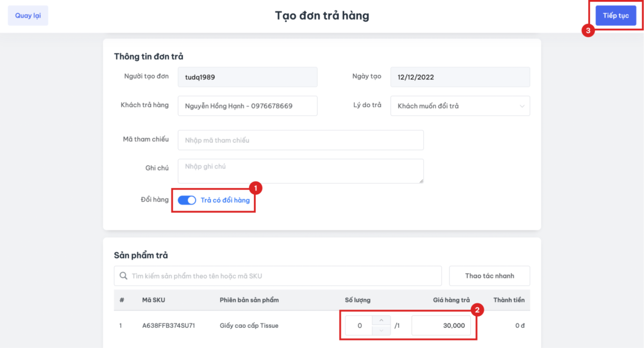Image resolution: width=644 pixels, height=348 pixels.
Task: Increase return quantity with up arrow
Action: click(x=381, y=321)
